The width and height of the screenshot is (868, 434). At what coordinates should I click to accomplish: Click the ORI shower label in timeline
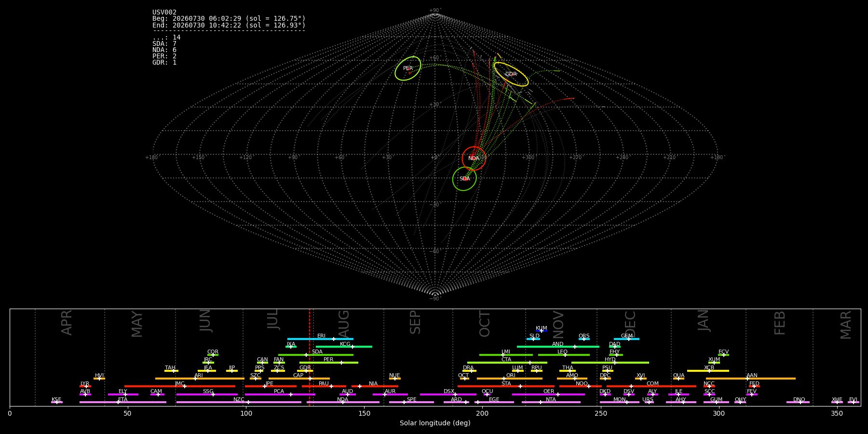(x=511, y=376)
